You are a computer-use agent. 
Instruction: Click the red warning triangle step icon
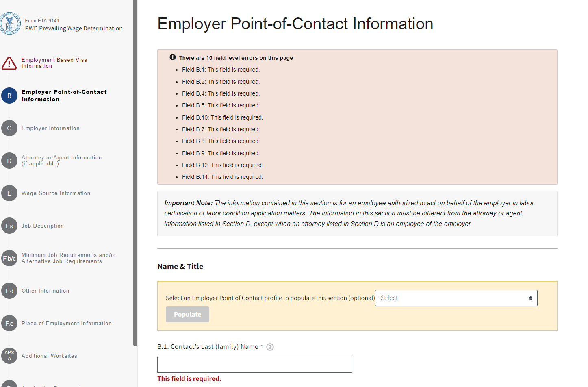tap(9, 63)
